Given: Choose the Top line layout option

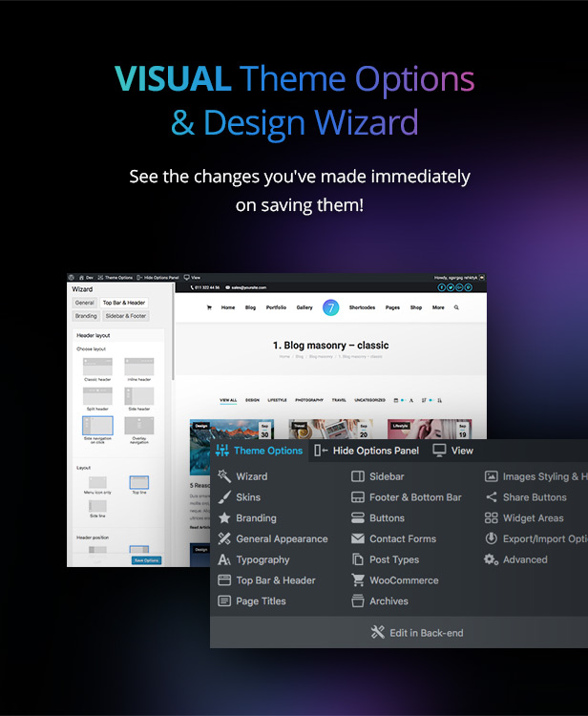Looking at the screenshot, I should [139, 483].
